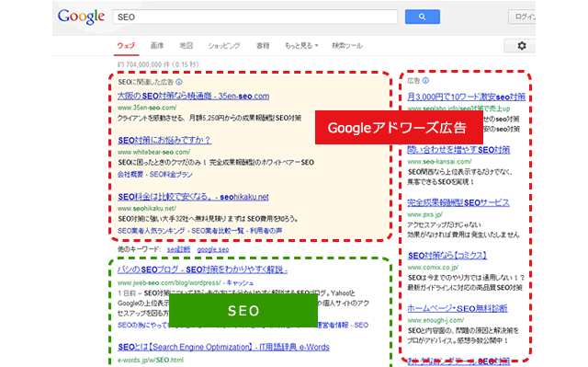Open the 月3,000円で10ワード激安seo対策 ad
This screenshot has width=588, height=367.
[466, 97]
